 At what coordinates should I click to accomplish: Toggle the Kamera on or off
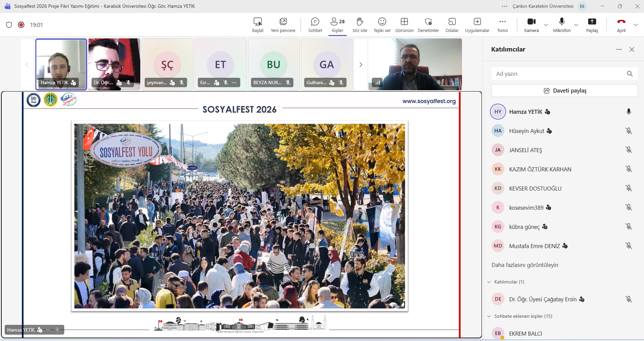point(531,22)
